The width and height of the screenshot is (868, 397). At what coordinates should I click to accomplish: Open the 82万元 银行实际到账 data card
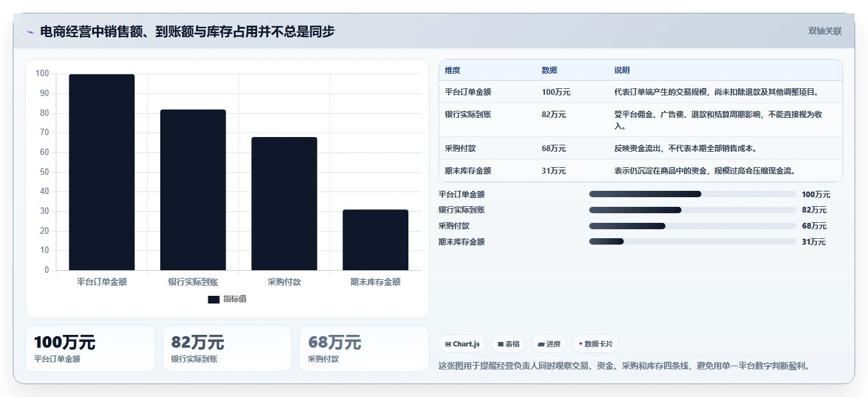pos(227,348)
